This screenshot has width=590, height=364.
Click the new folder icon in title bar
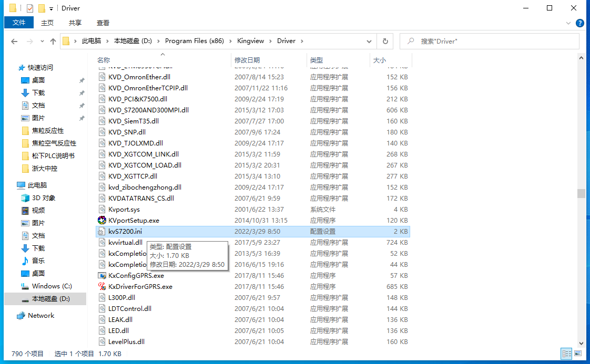[42, 8]
